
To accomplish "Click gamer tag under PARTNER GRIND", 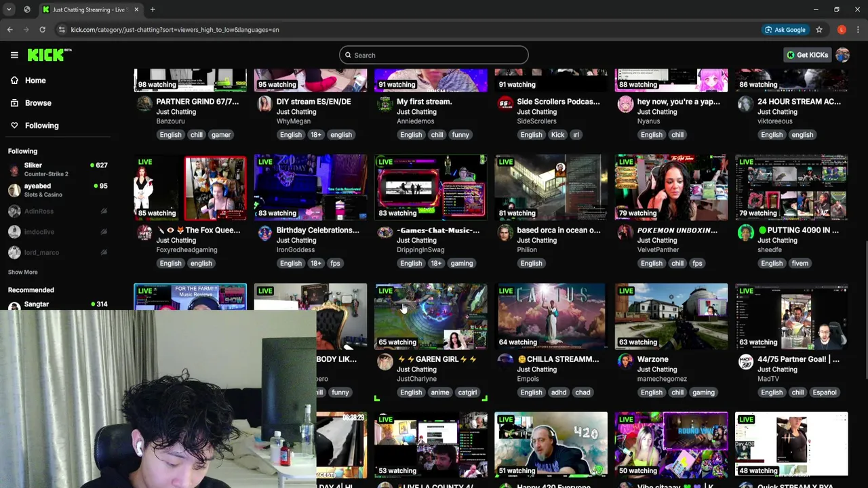I will [221, 135].
